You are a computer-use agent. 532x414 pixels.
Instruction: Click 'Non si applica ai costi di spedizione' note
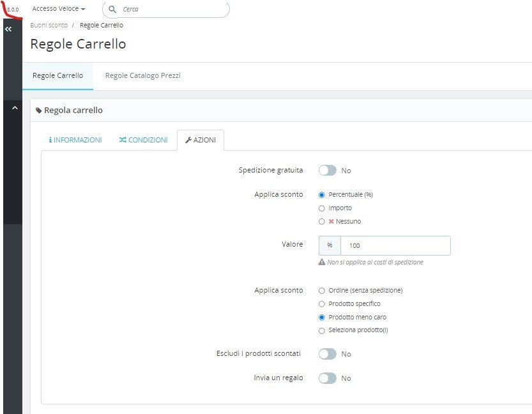376,262
